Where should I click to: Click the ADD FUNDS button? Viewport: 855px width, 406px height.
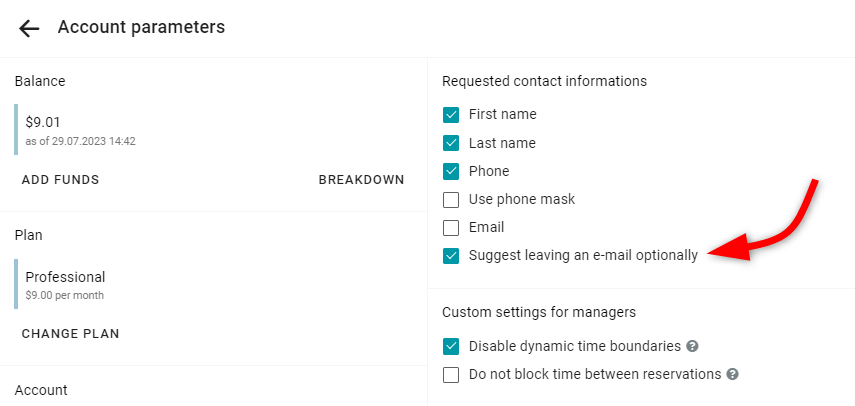click(x=61, y=180)
